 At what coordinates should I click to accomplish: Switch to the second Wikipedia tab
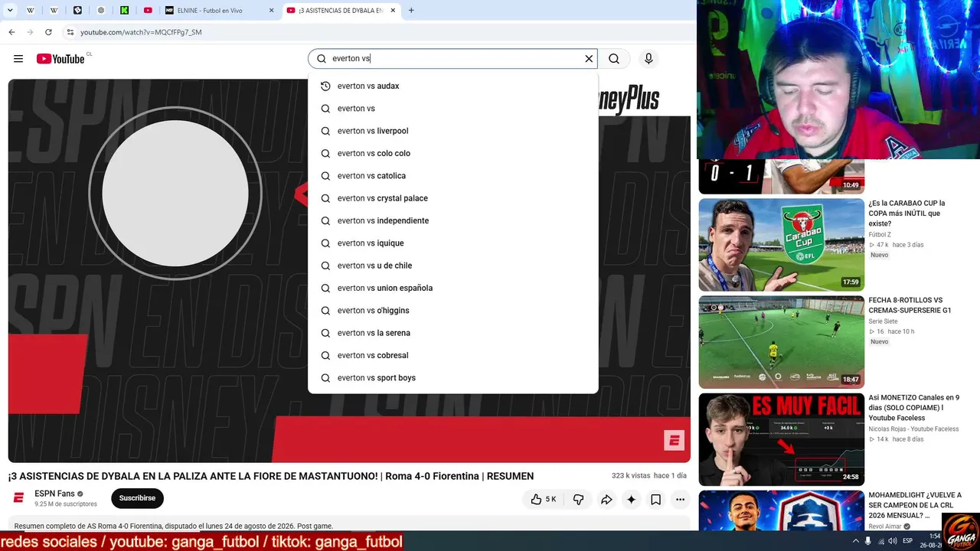tap(54, 11)
